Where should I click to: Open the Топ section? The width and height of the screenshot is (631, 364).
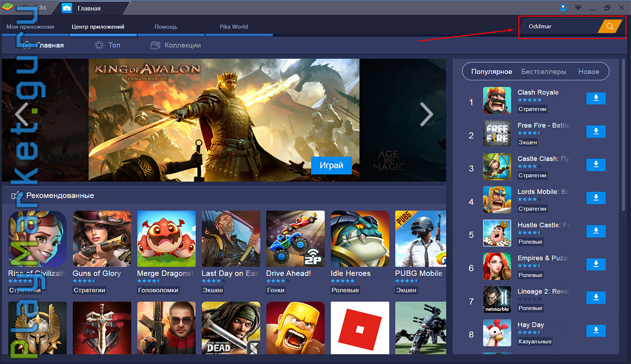[108, 45]
